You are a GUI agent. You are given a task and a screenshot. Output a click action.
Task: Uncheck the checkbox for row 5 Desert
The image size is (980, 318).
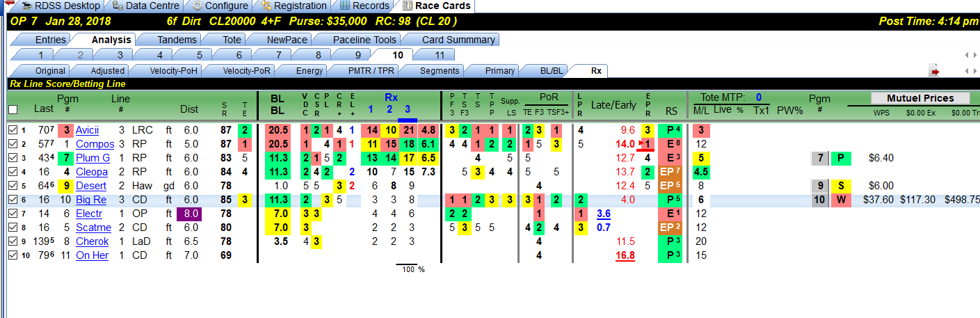(13, 186)
